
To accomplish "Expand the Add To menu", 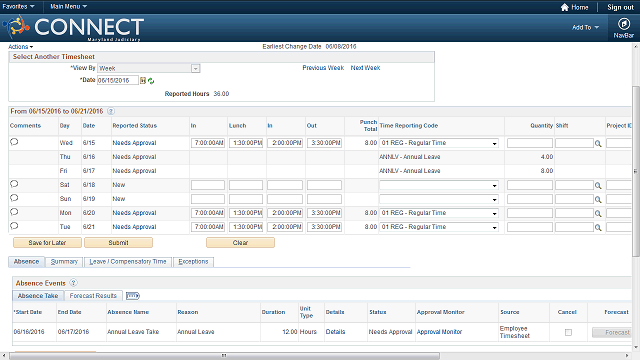I will (x=585, y=27).
